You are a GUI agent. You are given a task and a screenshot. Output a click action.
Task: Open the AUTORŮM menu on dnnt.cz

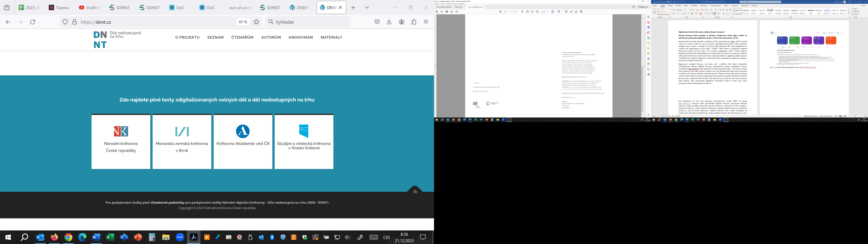(x=271, y=37)
